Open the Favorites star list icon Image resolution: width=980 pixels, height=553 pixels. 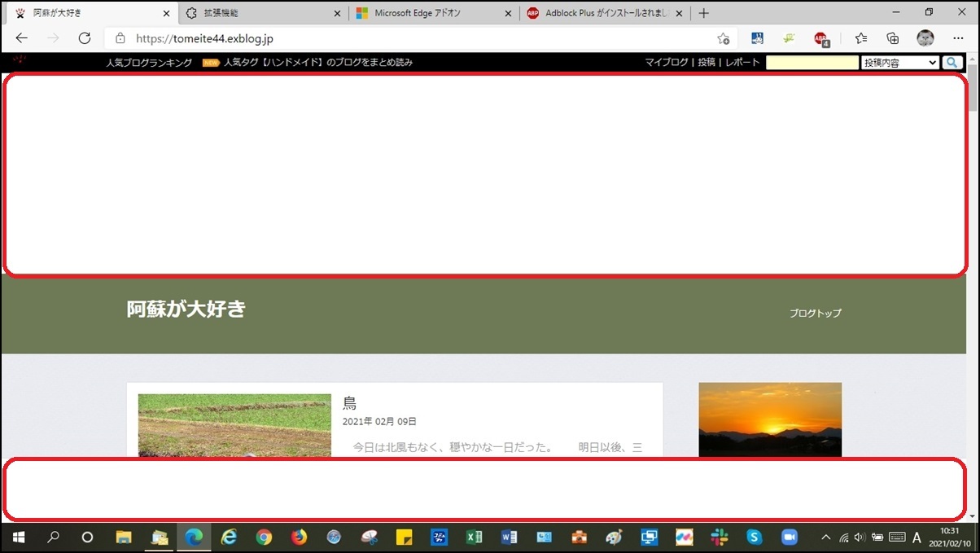(860, 37)
